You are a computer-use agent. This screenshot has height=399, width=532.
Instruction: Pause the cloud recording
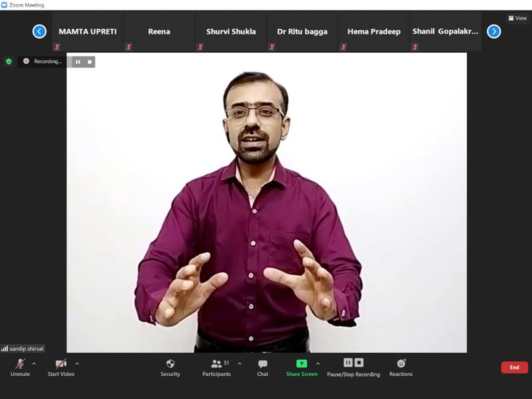(347, 362)
